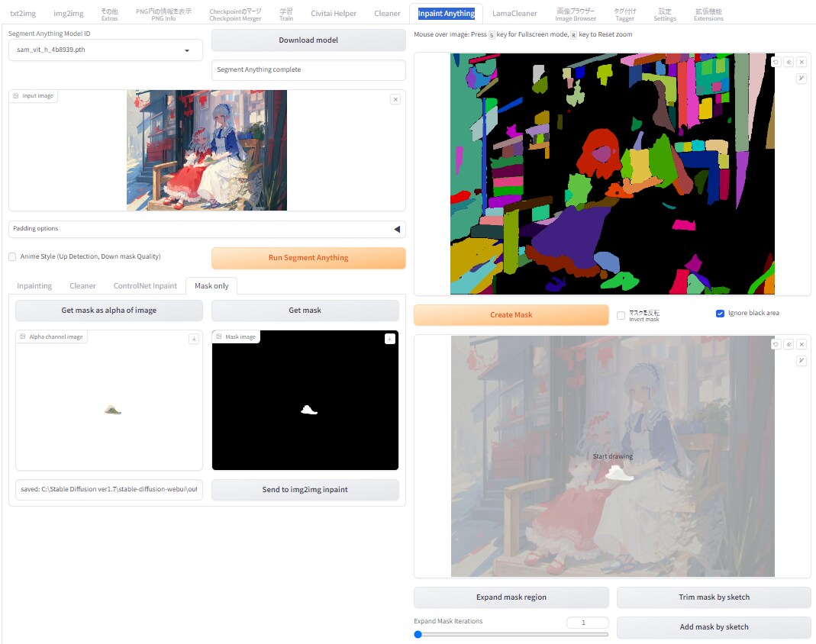Uncheck Ignore black area
This screenshot has height=644, width=816.
point(720,314)
